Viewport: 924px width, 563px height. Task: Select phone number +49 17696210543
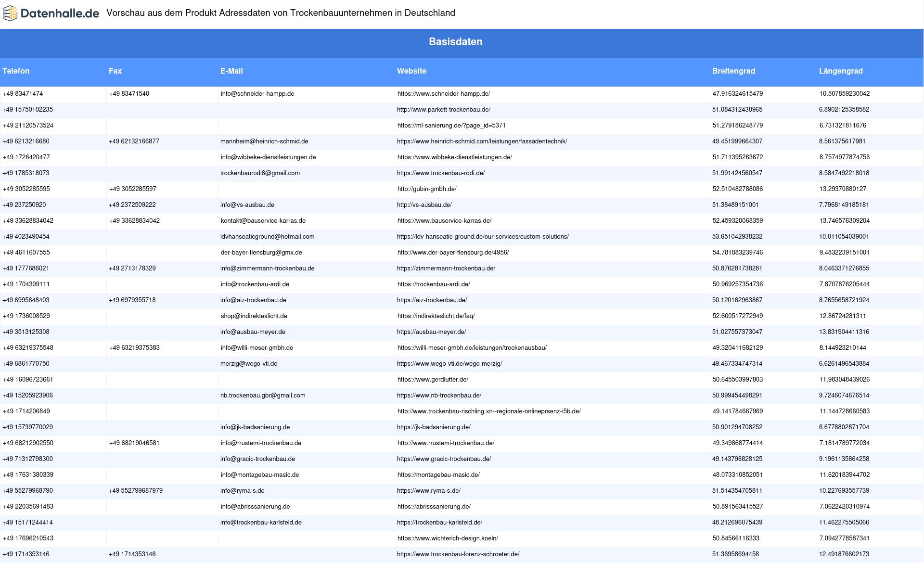coord(28,538)
